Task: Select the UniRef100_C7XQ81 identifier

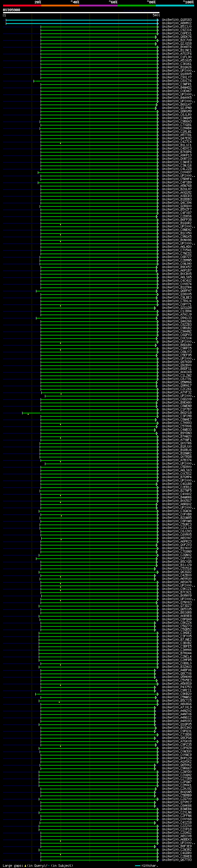Action: tap(177, 125)
